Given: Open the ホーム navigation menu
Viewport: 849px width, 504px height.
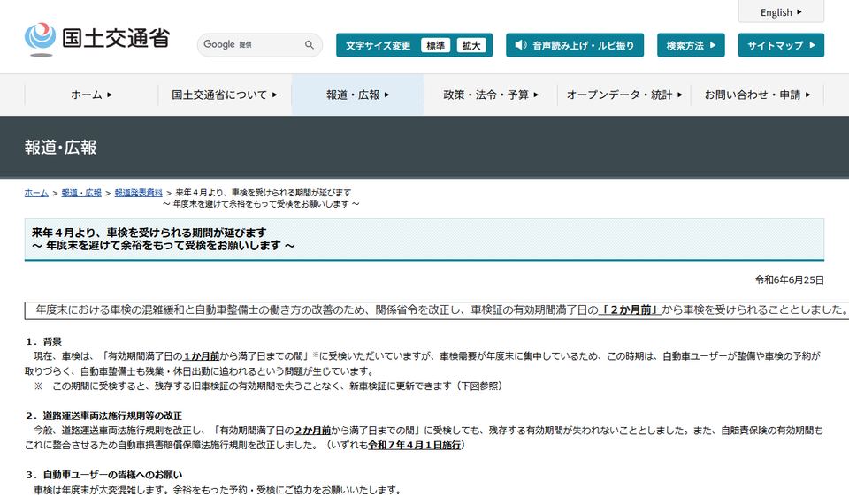Looking at the screenshot, I should click(x=91, y=95).
